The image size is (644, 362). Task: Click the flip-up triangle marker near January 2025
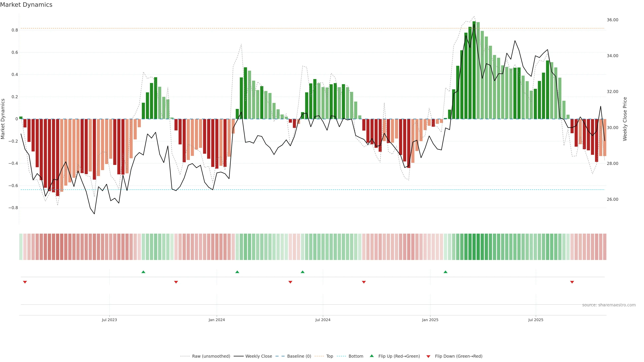click(x=445, y=272)
